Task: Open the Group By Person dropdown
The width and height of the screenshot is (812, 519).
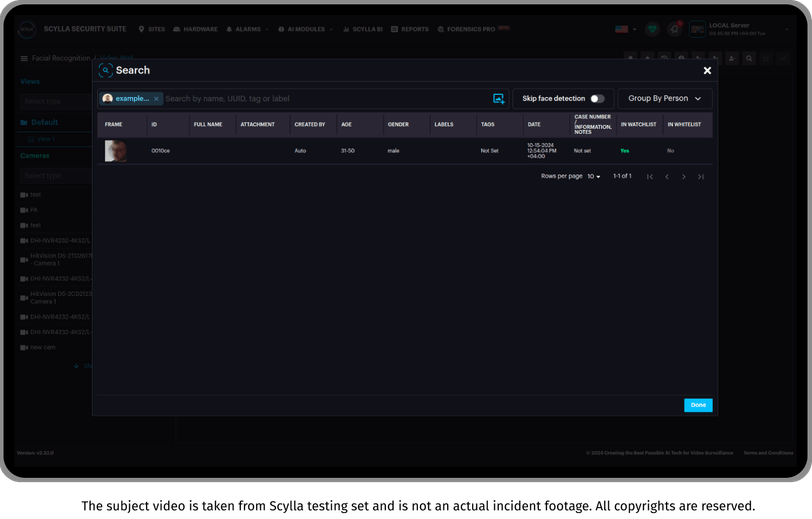Action: tap(664, 98)
